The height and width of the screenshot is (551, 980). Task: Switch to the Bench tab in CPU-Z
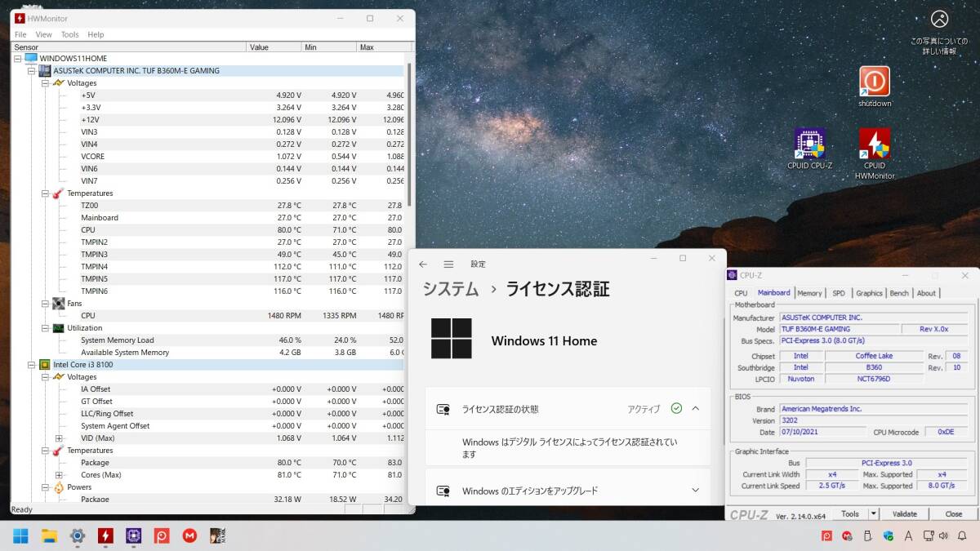click(x=899, y=293)
